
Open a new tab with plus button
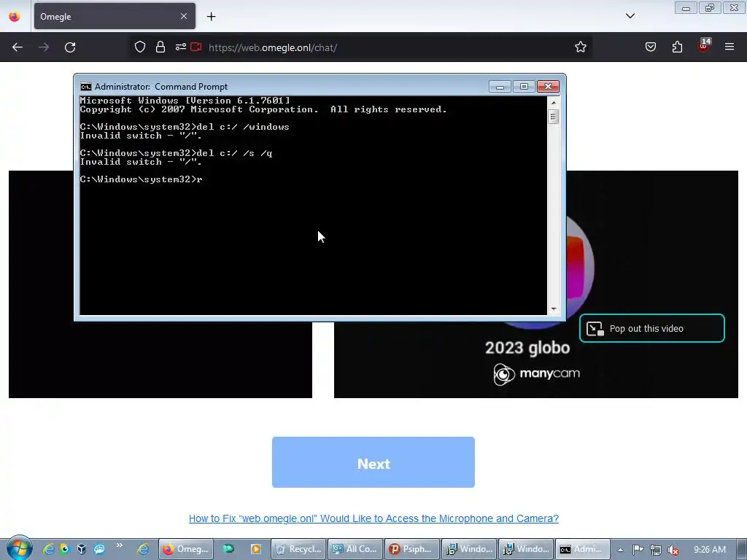(x=211, y=17)
